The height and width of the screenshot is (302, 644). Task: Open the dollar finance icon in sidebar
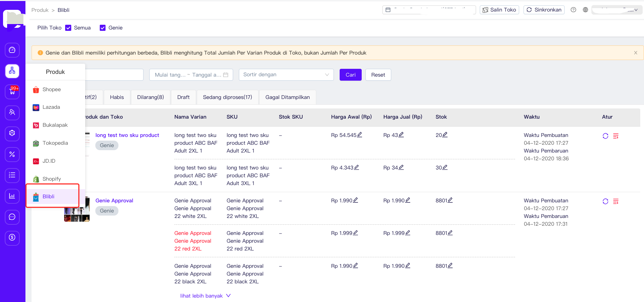pos(12,238)
